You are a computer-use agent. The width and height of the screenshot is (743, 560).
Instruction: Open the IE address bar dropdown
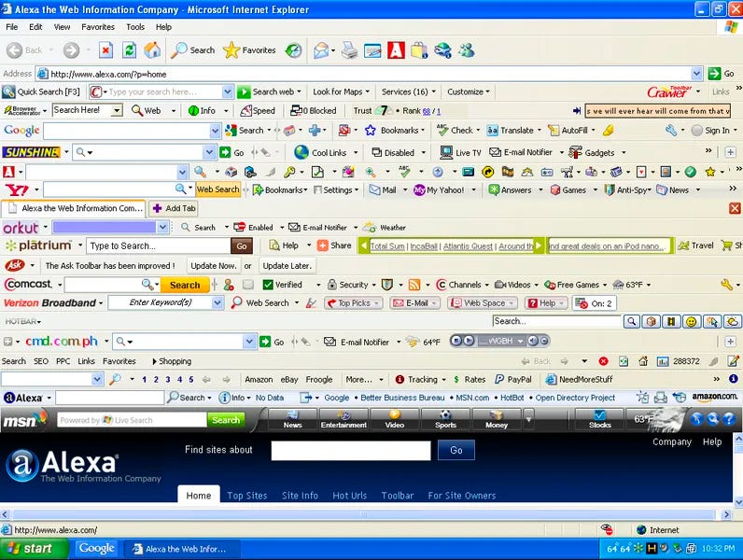[x=696, y=74]
